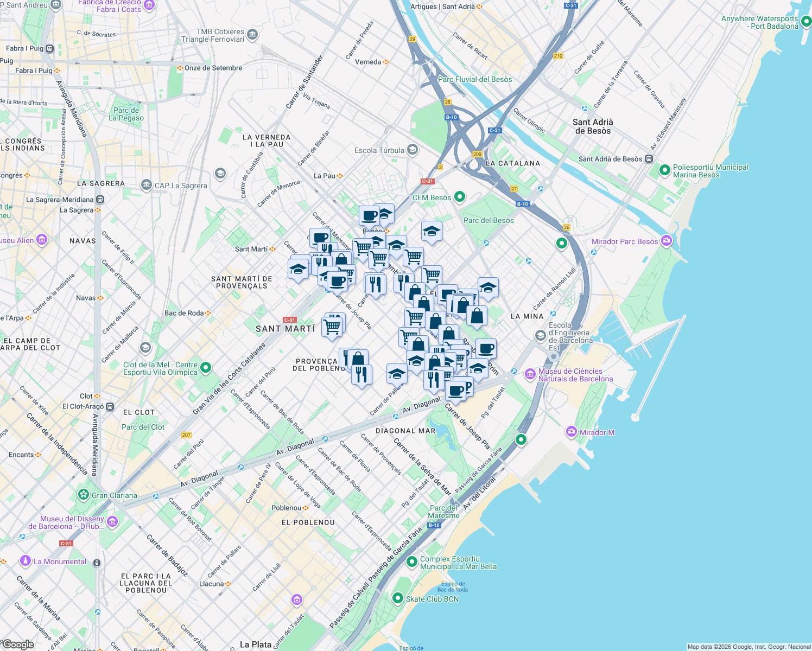Select a fork-and-knife restaurant marker in Provençals

coord(361,374)
